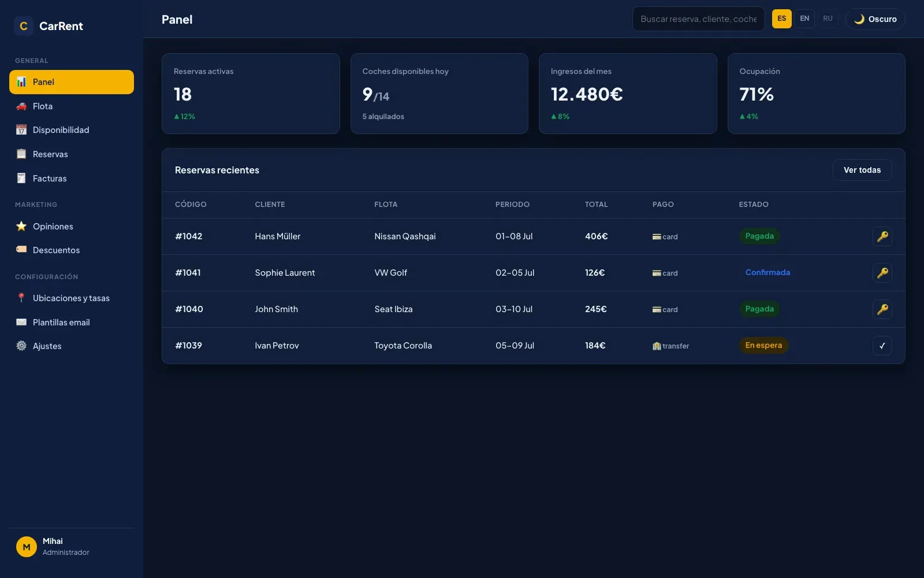Click the Mihai user avatar
The width and height of the screenshot is (924, 578).
pyautogui.click(x=27, y=547)
